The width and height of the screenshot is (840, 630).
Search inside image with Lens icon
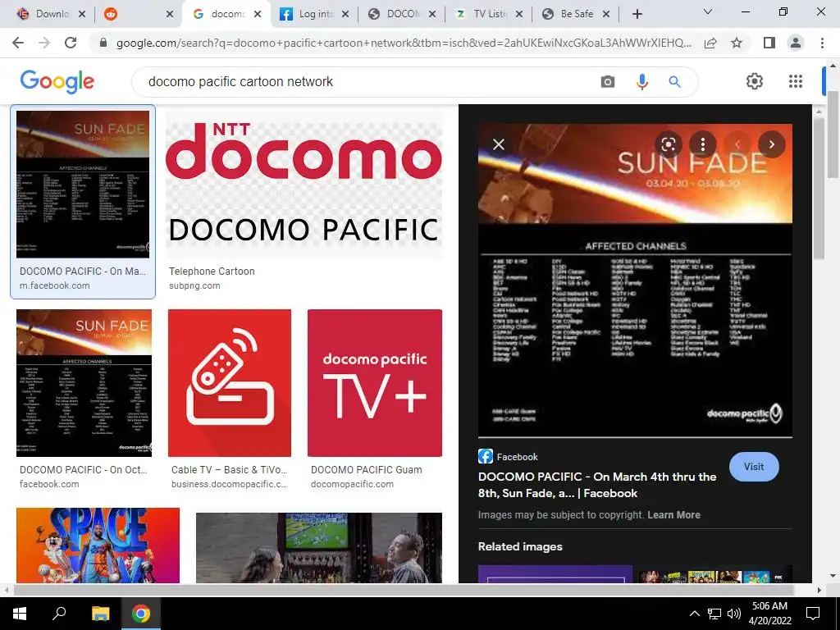tap(668, 144)
